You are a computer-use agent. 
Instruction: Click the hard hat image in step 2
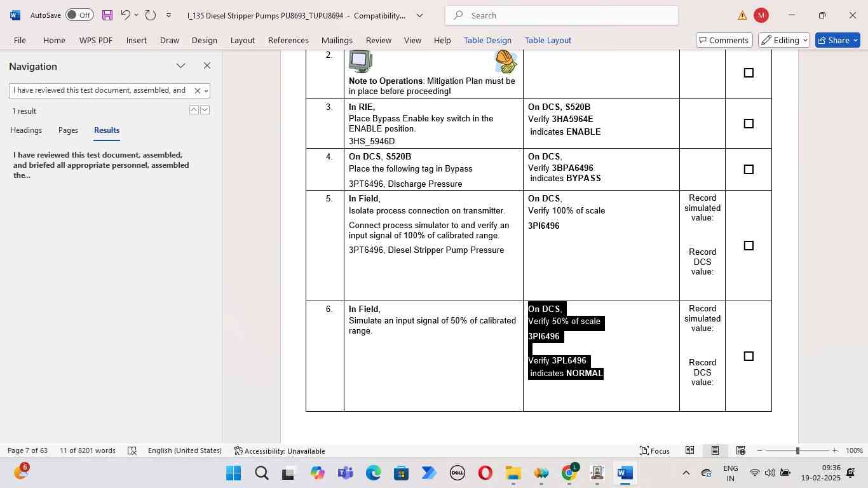tap(506, 61)
